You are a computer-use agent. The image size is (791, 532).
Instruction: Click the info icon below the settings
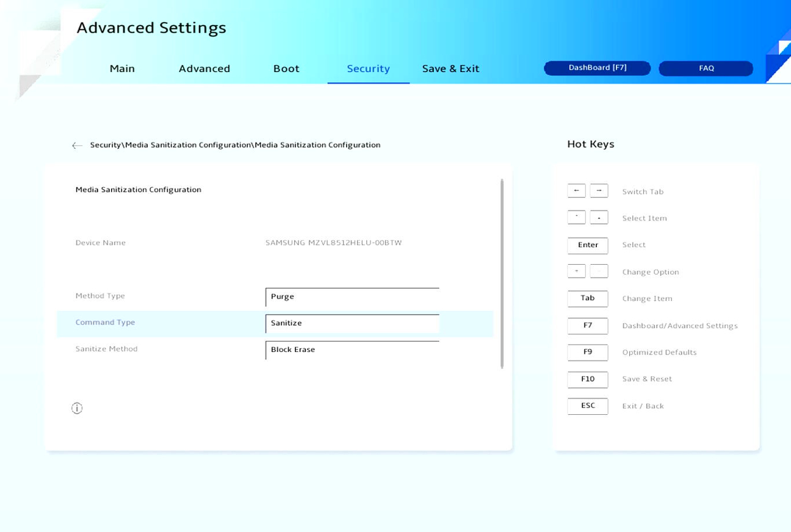(x=77, y=408)
